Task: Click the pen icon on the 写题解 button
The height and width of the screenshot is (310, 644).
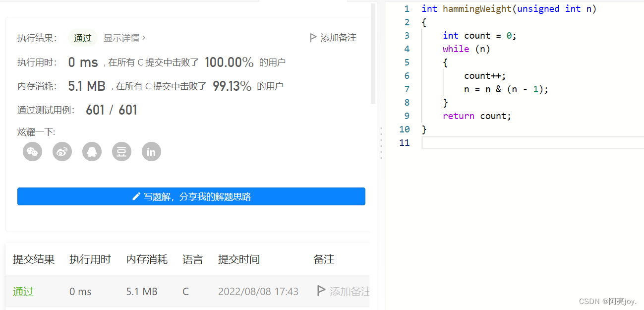Action: coord(136,196)
